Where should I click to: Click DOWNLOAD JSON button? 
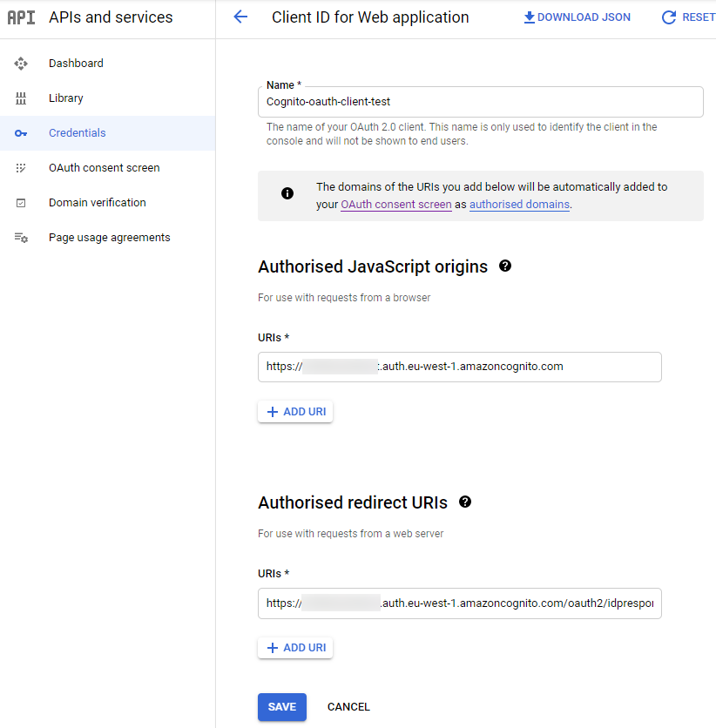(x=578, y=17)
